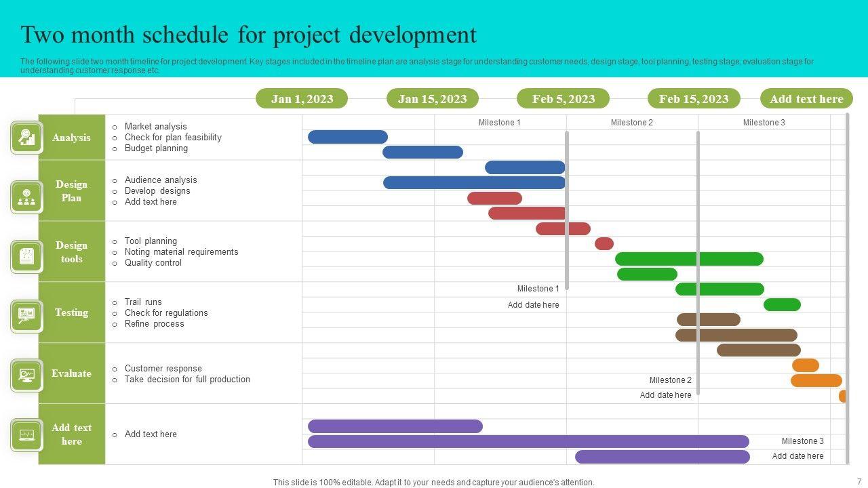Viewport: 868px width, 488px height.
Task: Click the slide description paragraph under the title
Action: coord(417,66)
